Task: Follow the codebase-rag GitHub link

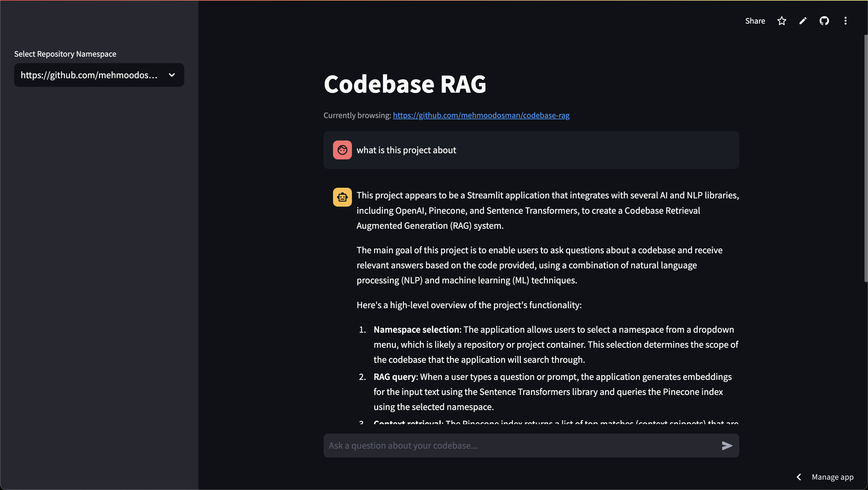Action: pos(481,115)
